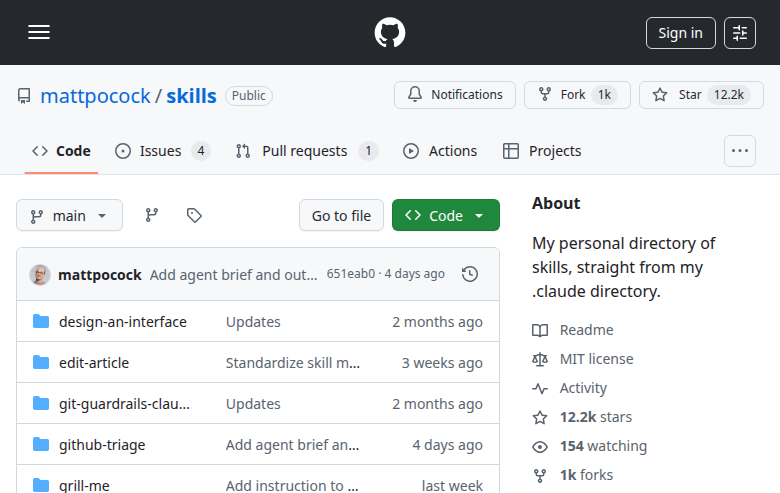Image resolution: width=780 pixels, height=493 pixels.
Task: Open mattpocock owner profile link
Action: point(95,96)
